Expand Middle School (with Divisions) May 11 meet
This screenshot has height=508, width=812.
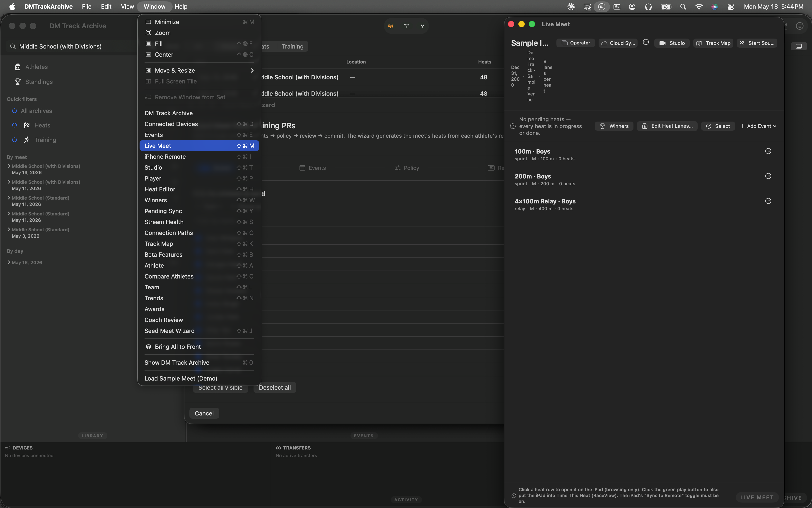[x=9, y=181]
